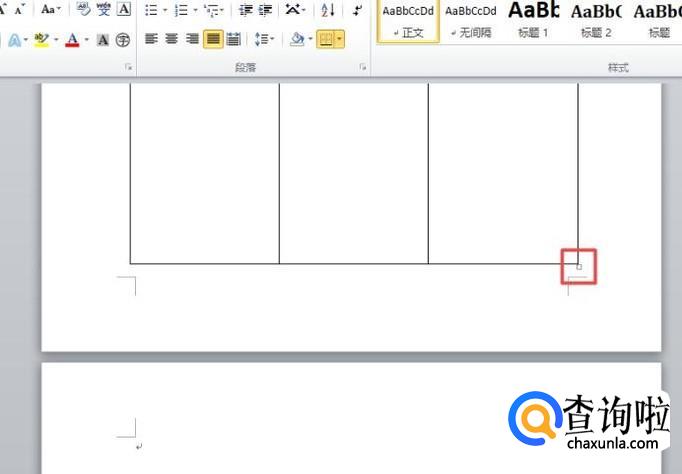682x474 pixels.
Task: Open the highlight color dropdown arrow
Action: (56, 40)
